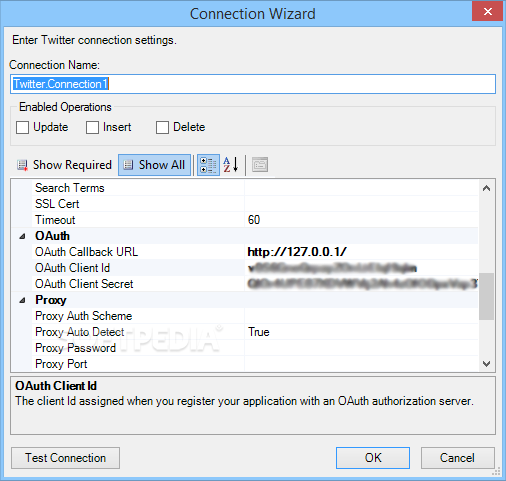Close the Connection Wizard window
The image size is (506, 481).
click(487, 11)
